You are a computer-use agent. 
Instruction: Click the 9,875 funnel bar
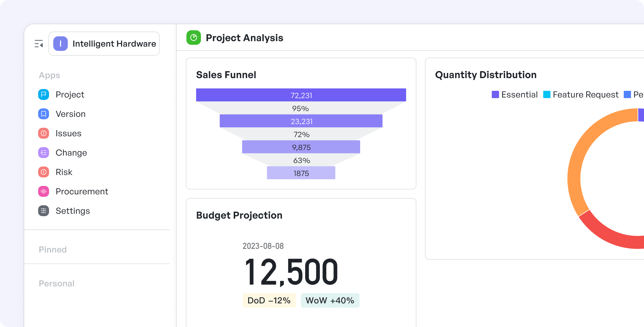301,147
